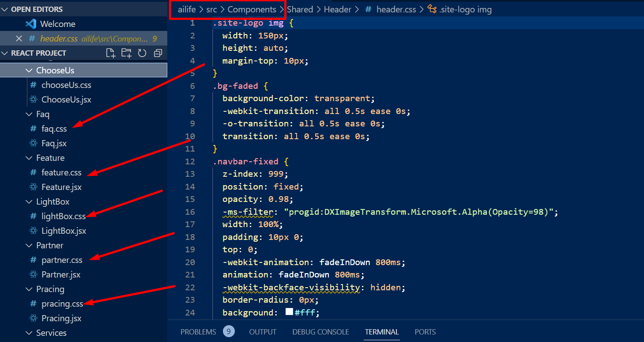644x342 pixels.
Task: Click the Shared breadcrumb segment
Action: (300, 9)
